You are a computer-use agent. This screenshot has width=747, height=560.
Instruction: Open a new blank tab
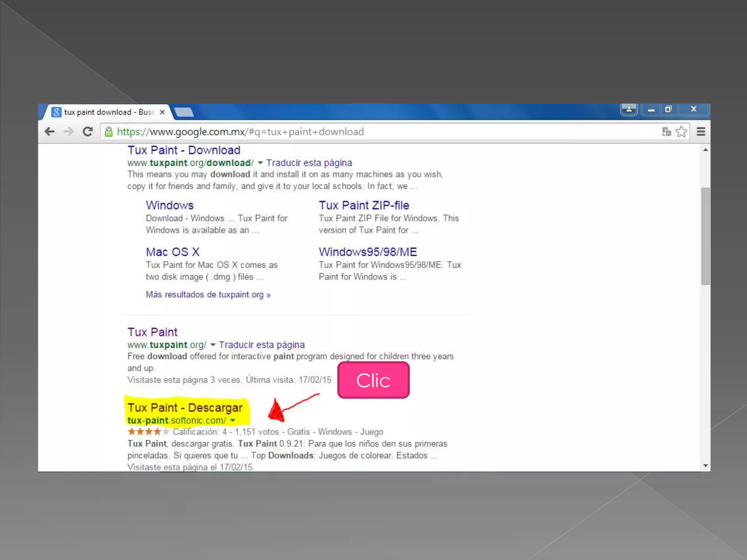point(184,112)
